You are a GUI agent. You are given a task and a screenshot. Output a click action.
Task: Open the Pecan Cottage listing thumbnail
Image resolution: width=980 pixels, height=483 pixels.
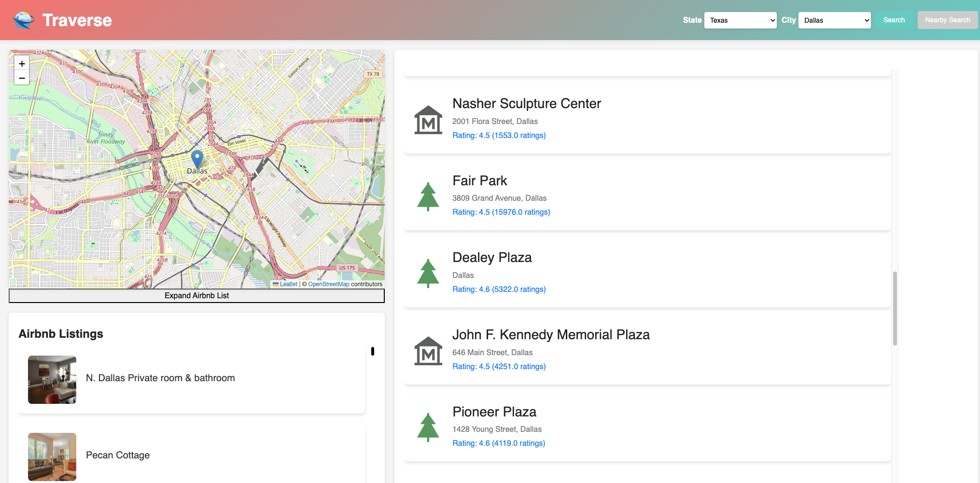point(52,457)
